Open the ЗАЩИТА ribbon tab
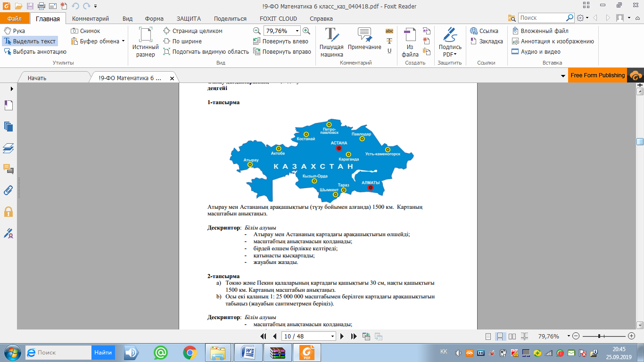Viewport: 644px width, 362px height. (189, 19)
